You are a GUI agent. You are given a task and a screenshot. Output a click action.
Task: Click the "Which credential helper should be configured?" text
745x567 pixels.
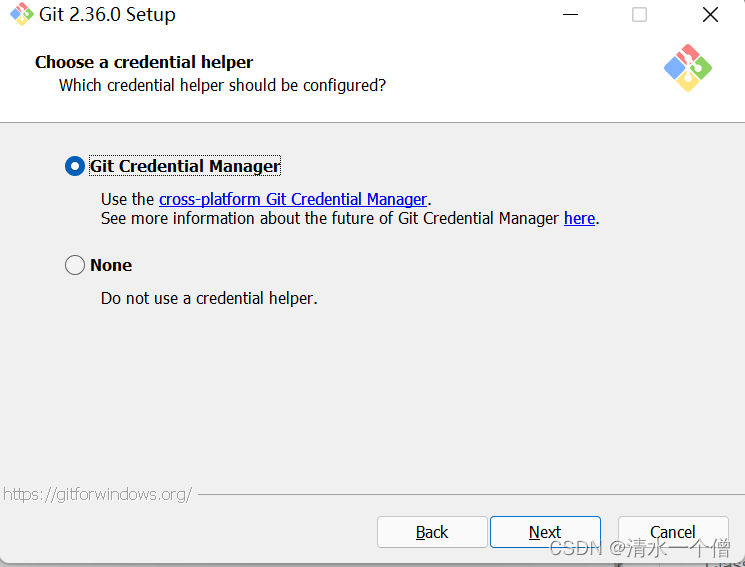click(222, 86)
